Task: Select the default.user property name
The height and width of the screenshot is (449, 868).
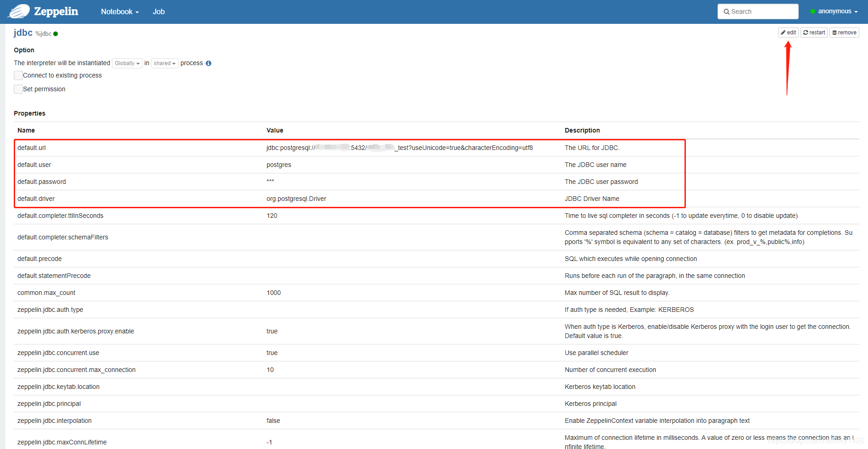Action: pyautogui.click(x=34, y=165)
